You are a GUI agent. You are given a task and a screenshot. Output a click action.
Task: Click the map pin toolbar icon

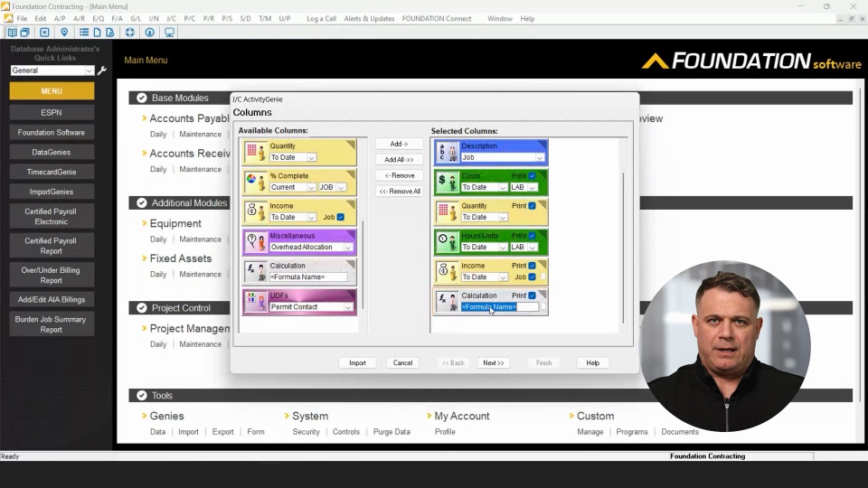coord(64,33)
